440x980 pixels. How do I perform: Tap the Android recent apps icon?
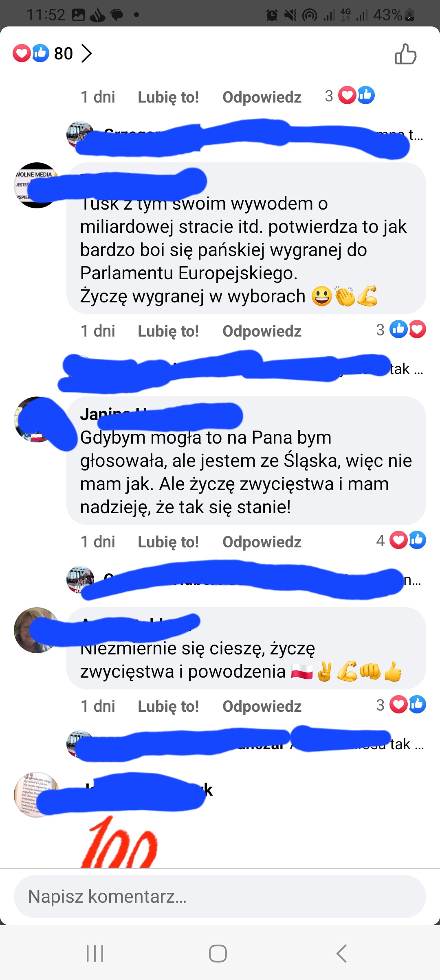(x=95, y=953)
